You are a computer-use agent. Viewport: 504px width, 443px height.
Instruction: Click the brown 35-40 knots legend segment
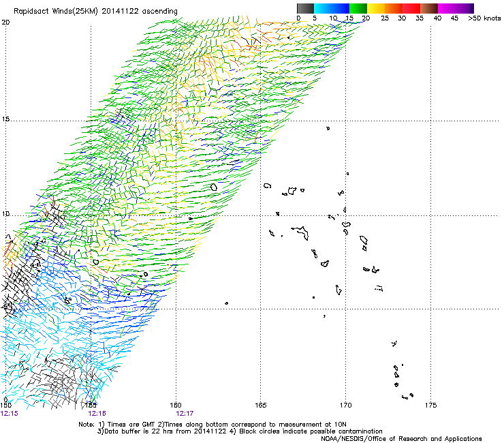click(x=429, y=8)
